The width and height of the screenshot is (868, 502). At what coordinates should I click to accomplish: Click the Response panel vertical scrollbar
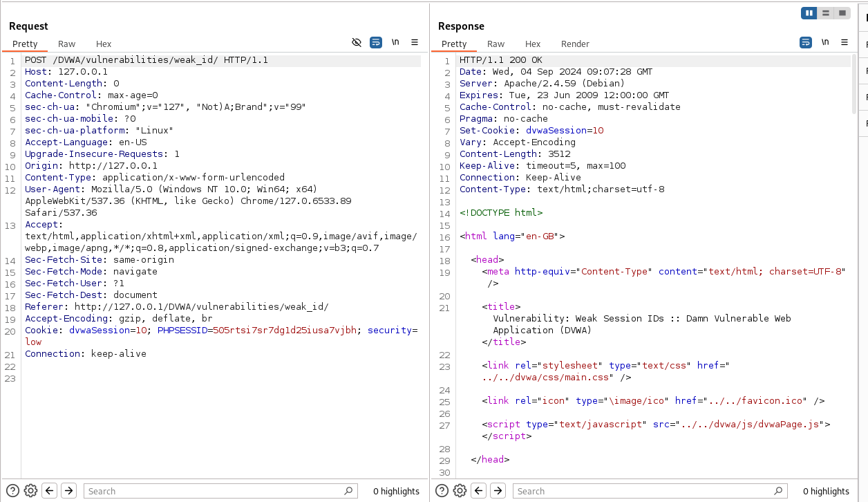point(854,83)
